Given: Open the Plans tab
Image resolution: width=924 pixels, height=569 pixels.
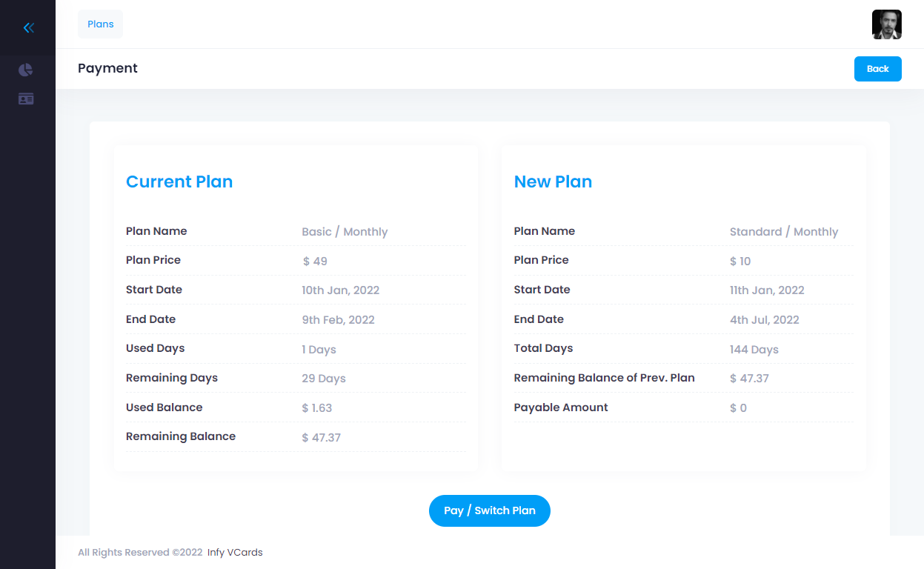Looking at the screenshot, I should coord(101,24).
